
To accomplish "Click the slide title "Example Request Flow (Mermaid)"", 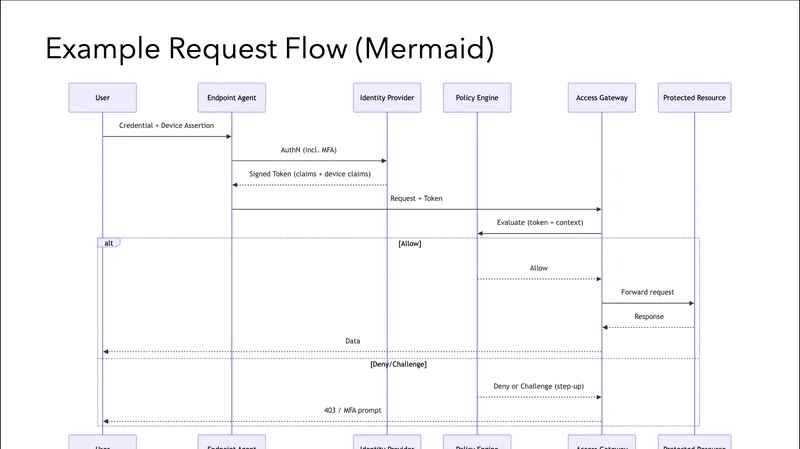I will 270,48.
